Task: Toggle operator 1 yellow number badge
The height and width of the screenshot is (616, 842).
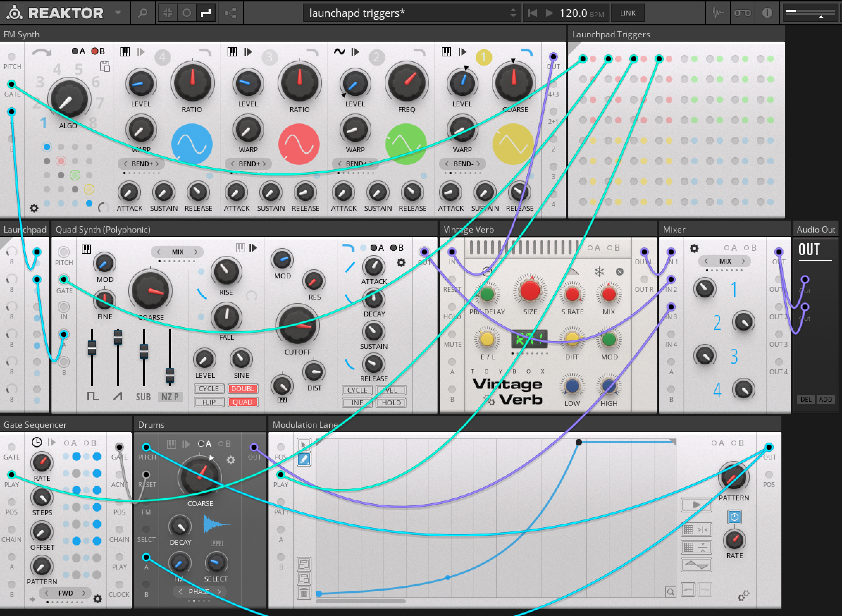Action: tap(484, 57)
